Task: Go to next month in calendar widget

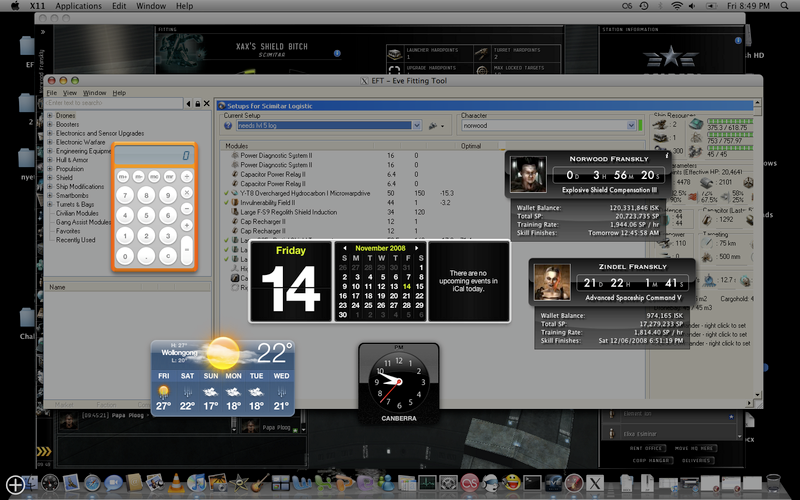Action: (417, 248)
